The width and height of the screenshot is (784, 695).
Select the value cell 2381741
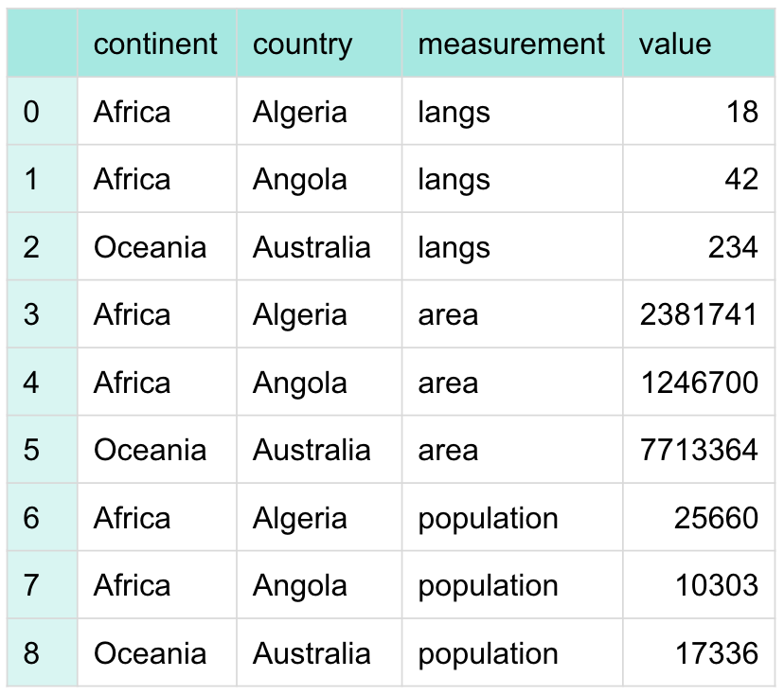[699, 314]
